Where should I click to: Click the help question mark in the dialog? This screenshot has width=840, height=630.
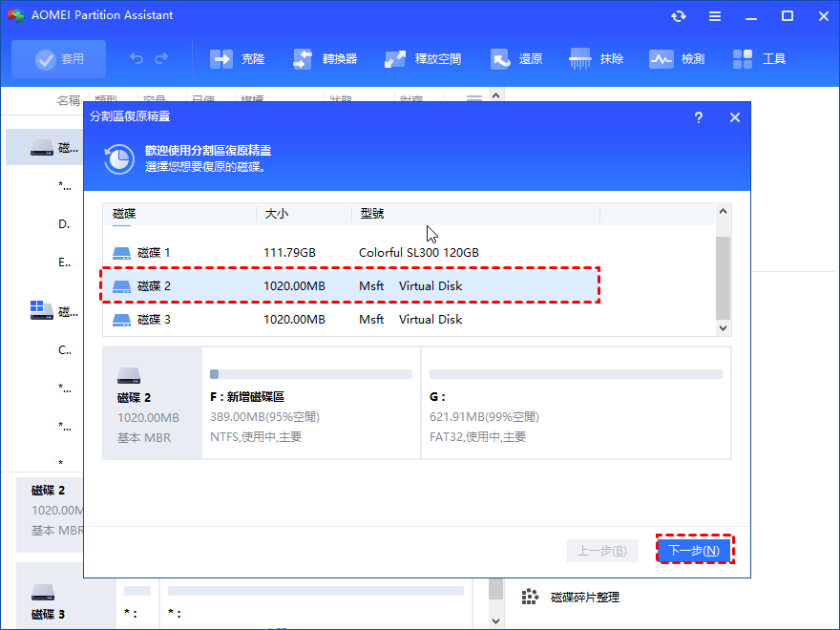tap(698, 117)
